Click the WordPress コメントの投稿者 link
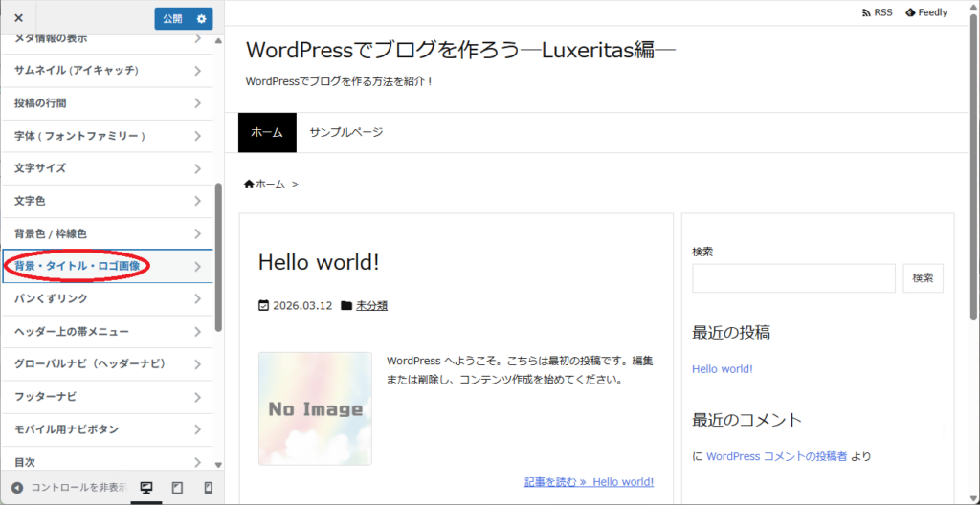 (777, 457)
